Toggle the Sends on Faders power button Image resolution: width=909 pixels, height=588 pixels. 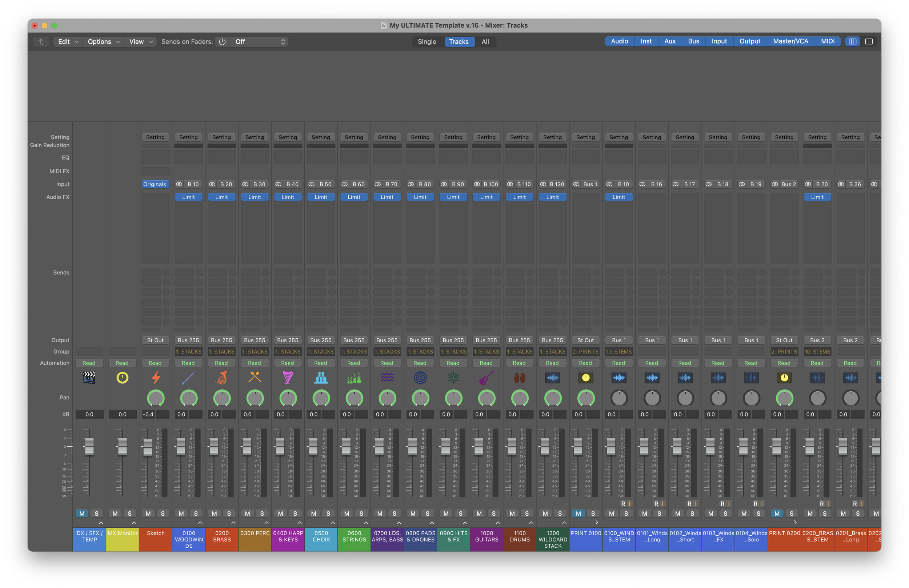[222, 42]
